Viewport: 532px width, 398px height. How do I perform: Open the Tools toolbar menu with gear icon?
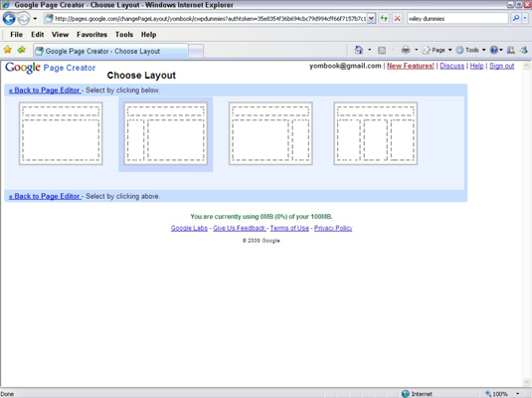coord(470,51)
